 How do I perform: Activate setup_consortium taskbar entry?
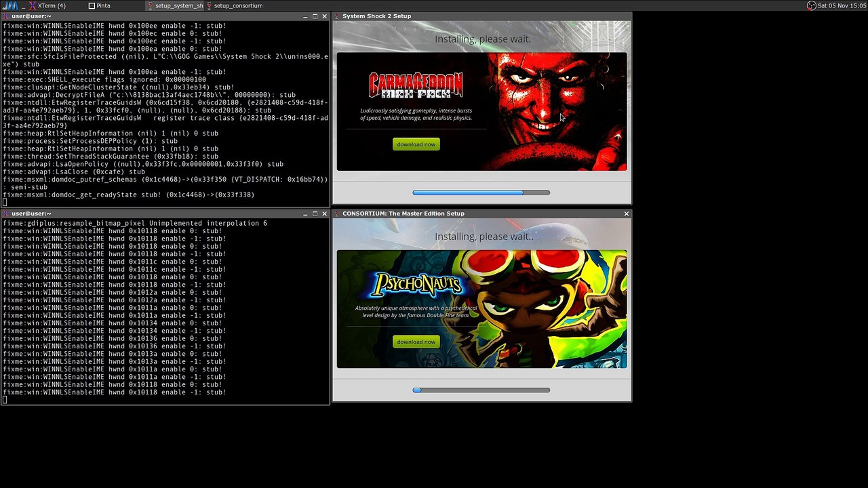tap(234, 5)
